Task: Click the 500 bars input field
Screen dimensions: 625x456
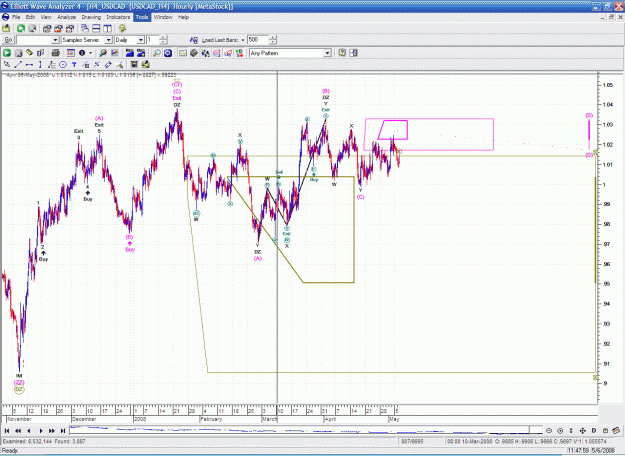Action: pyautogui.click(x=258, y=40)
